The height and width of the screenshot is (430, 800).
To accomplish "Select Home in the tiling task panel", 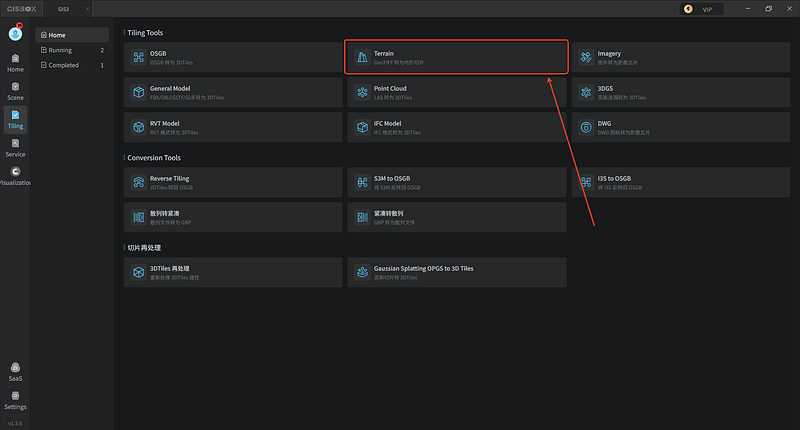I will [x=72, y=35].
